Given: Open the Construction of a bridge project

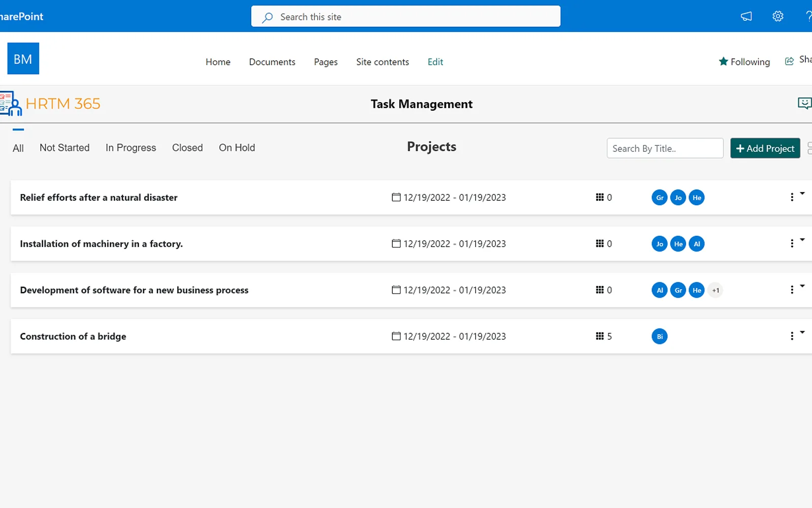Looking at the screenshot, I should point(73,336).
